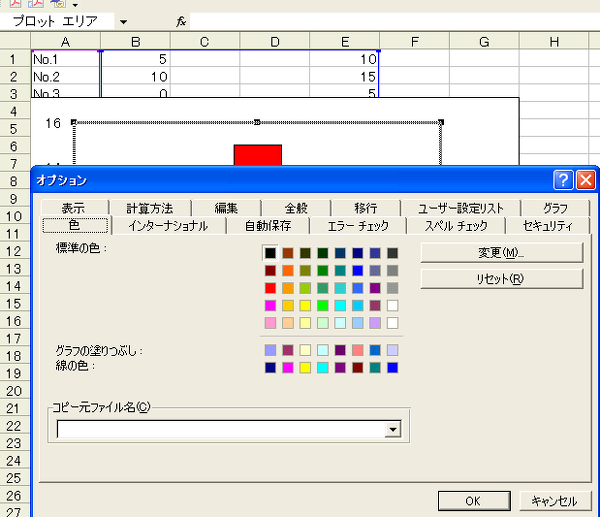Select the グラフ tab
This screenshot has height=517, width=600.
pos(555,208)
